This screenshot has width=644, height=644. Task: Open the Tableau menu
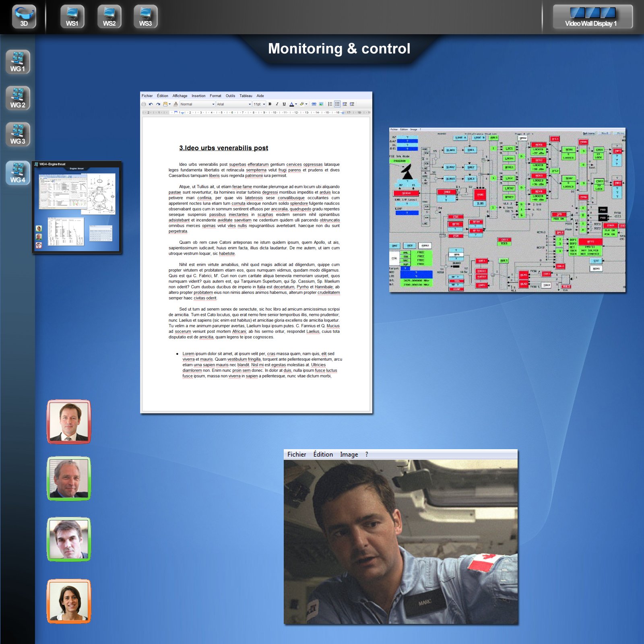click(246, 96)
